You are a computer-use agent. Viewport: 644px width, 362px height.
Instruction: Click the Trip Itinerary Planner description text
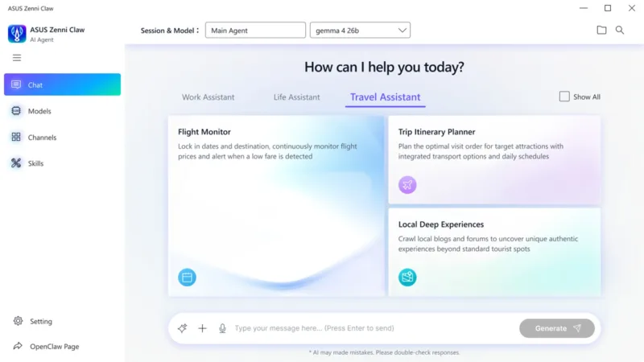pyautogui.click(x=481, y=151)
